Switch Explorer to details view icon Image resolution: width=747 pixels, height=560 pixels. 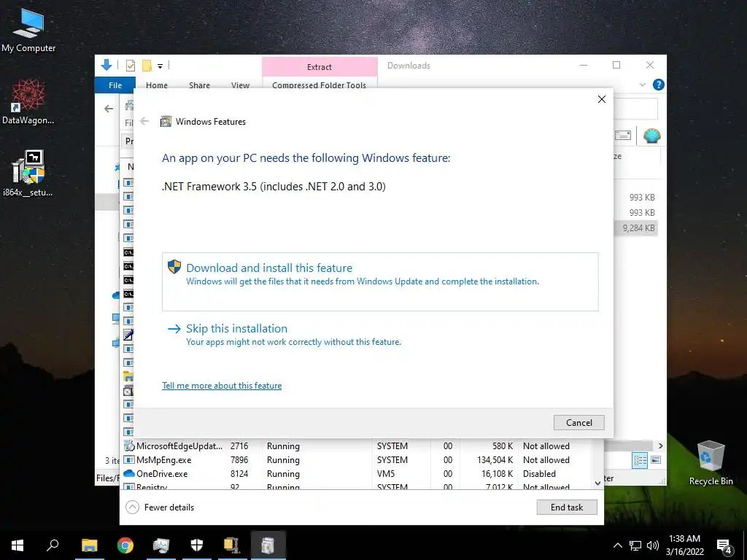[x=640, y=460]
